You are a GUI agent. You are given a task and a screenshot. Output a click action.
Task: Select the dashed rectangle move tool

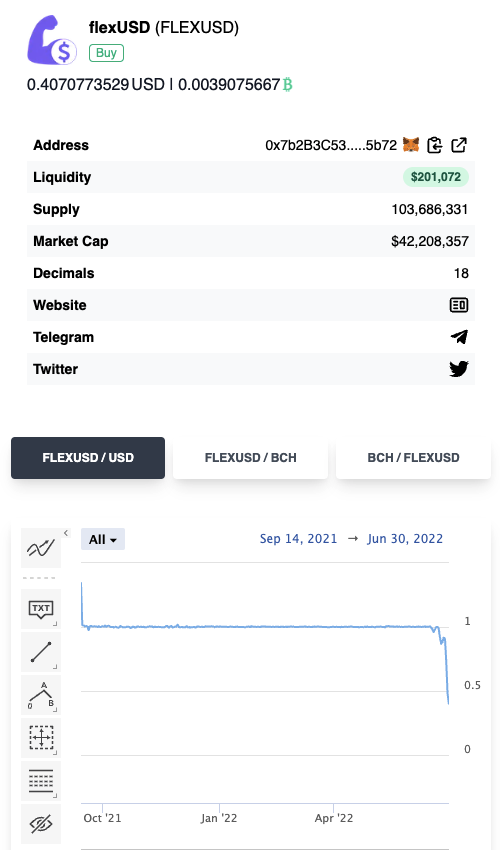tap(41, 738)
